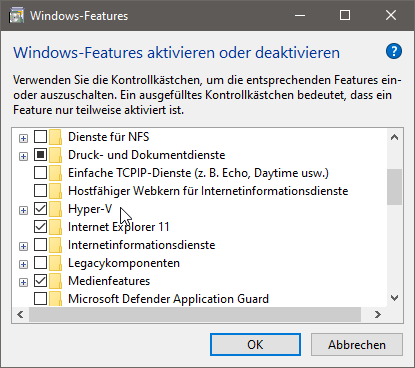Expand the Medienfeatures node
This screenshot has height=368, width=415.
pos(23,282)
